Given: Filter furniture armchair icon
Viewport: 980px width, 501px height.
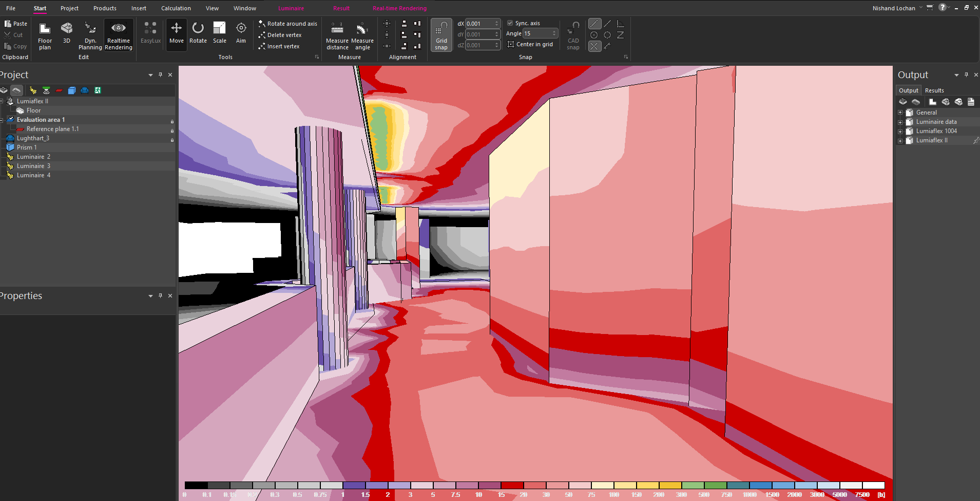Looking at the screenshot, I should coord(85,90).
